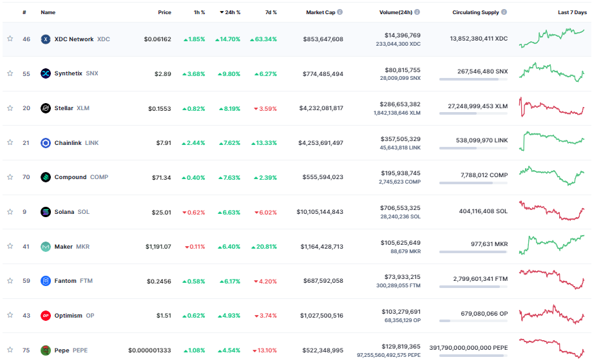Click the Fantom coin logo
Image resolution: width=601 pixels, height=364 pixels.
tap(46, 281)
